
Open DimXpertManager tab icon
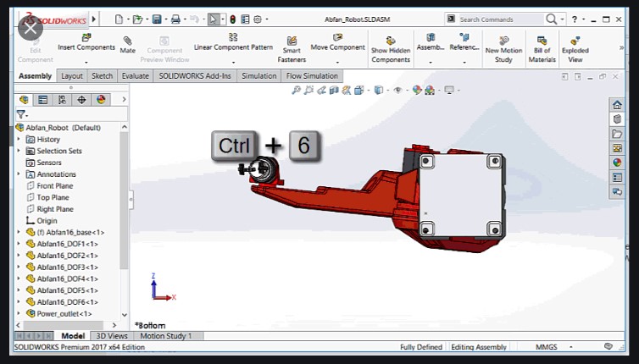coord(81,100)
